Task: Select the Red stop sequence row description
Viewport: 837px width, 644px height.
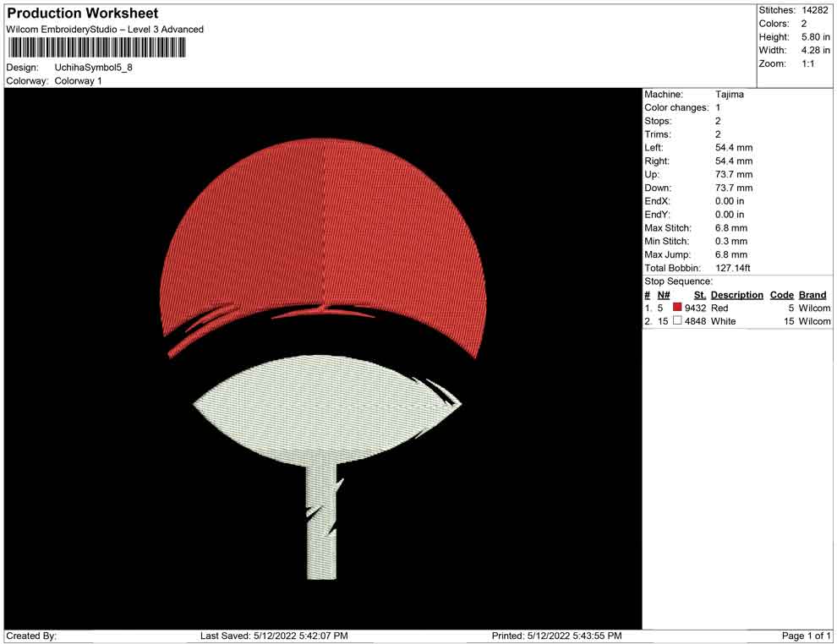Action: (x=719, y=308)
